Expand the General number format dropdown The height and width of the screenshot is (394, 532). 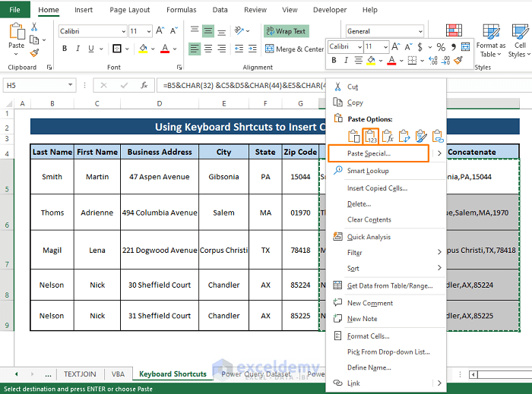click(419, 31)
